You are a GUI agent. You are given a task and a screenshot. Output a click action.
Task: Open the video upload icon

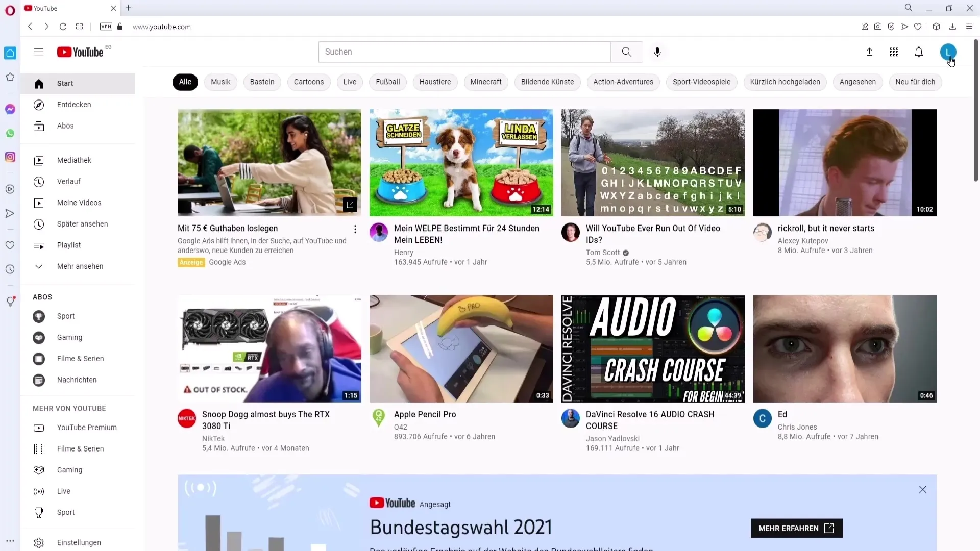[x=870, y=52]
